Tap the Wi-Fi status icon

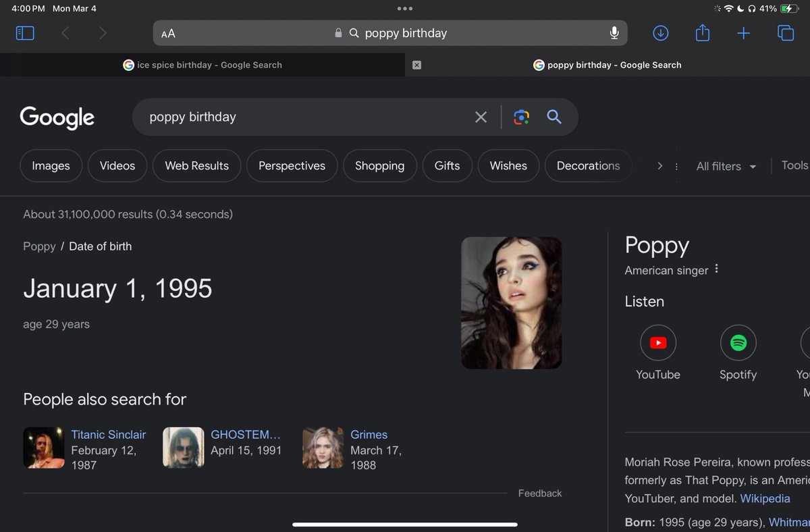[x=729, y=9]
